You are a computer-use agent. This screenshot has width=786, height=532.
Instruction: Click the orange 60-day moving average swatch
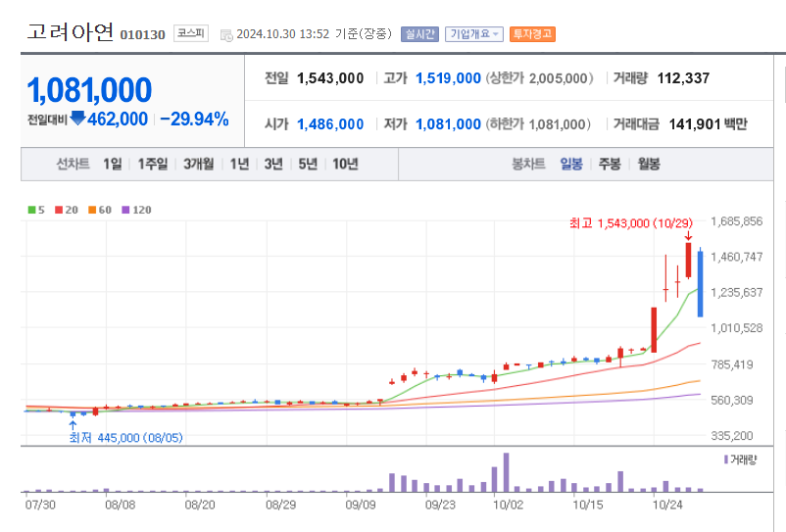[92, 210]
